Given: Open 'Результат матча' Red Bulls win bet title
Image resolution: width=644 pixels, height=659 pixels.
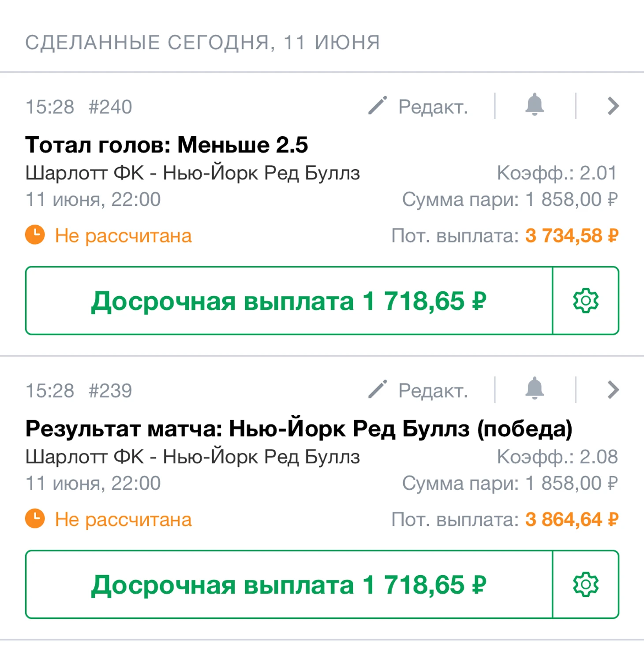Looking at the screenshot, I should (x=299, y=428).
